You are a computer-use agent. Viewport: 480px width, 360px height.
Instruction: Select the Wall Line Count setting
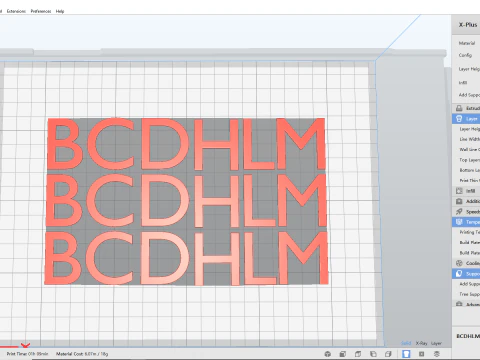470,149
